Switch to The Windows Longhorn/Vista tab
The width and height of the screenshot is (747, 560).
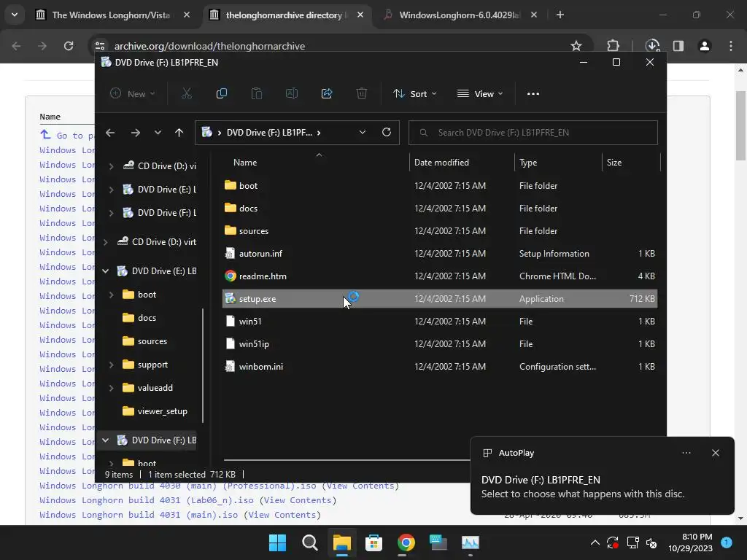pyautogui.click(x=111, y=15)
